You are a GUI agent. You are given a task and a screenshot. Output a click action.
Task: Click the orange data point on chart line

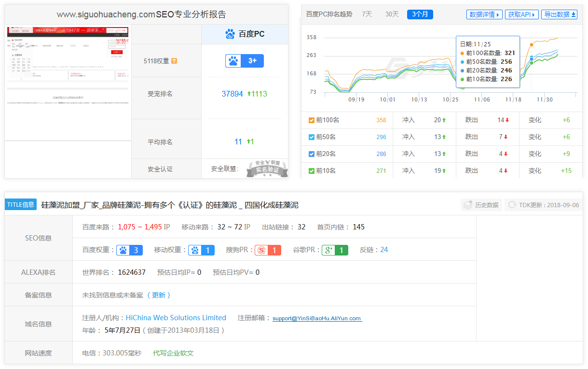coord(532,45)
